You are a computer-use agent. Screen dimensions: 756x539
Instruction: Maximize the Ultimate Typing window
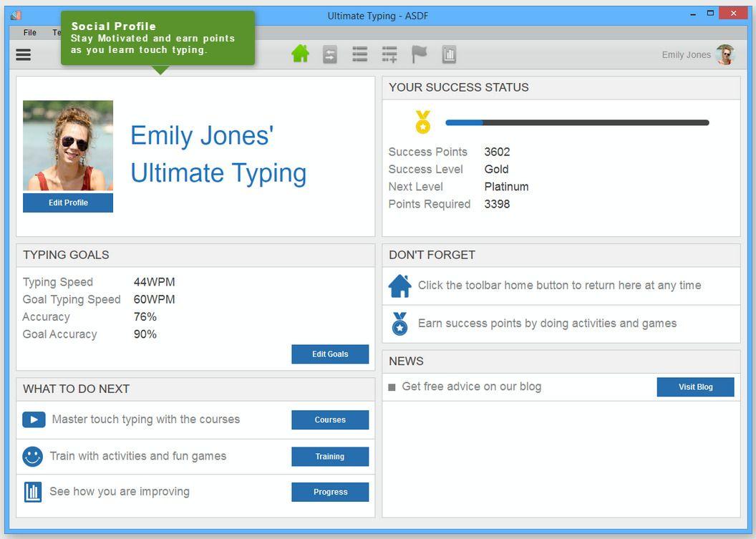point(710,14)
